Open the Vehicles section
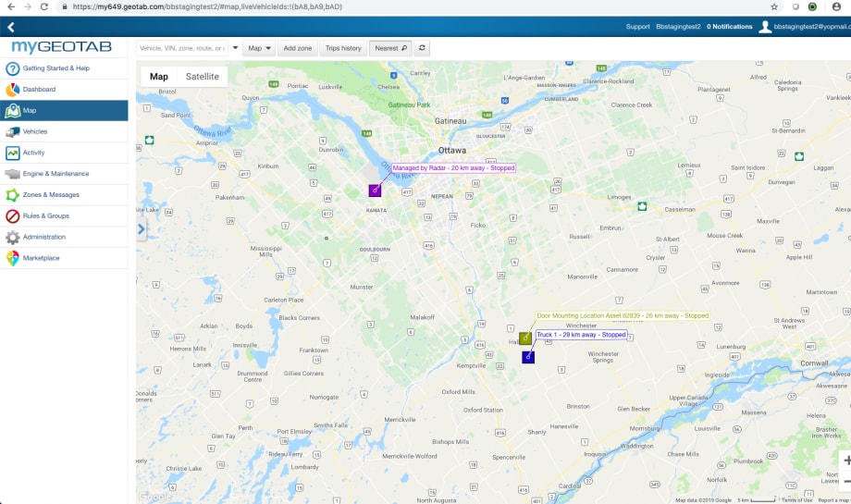 pyautogui.click(x=64, y=132)
